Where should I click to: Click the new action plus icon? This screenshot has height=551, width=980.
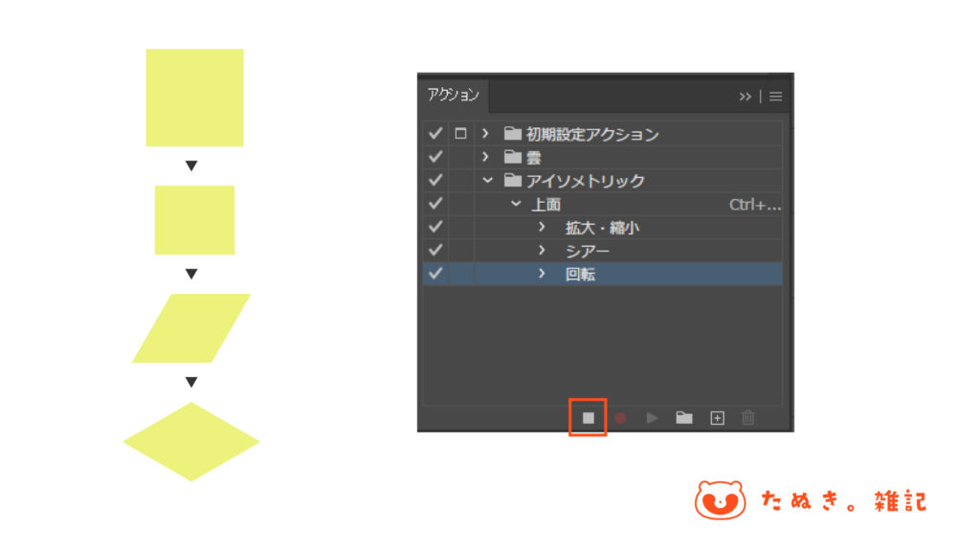[717, 418]
